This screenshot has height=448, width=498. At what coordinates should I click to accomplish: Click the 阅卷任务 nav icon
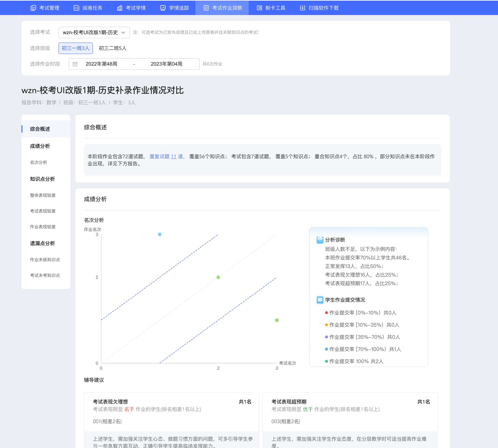pos(76,8)
